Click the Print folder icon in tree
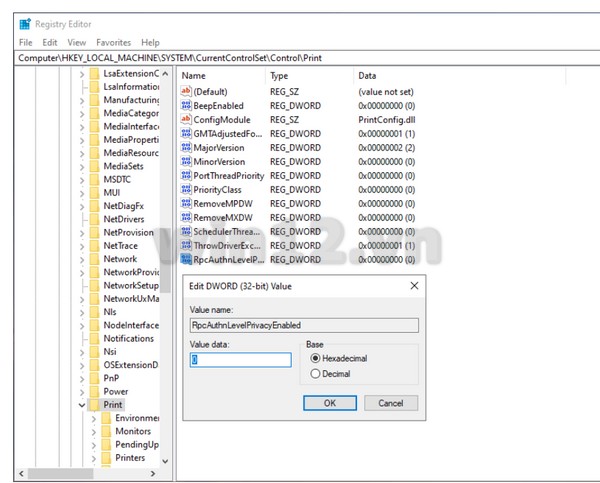 (x=93, y=405)
